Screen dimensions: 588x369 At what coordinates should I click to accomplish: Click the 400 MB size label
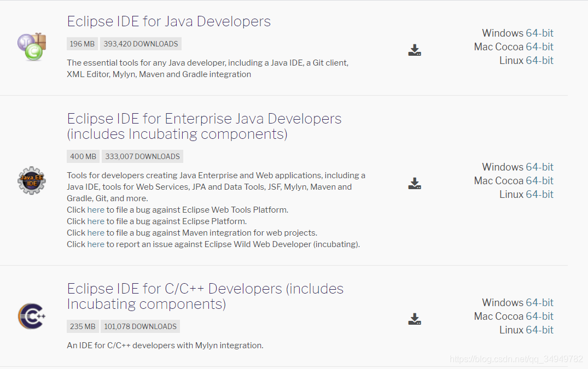[83, 156]
